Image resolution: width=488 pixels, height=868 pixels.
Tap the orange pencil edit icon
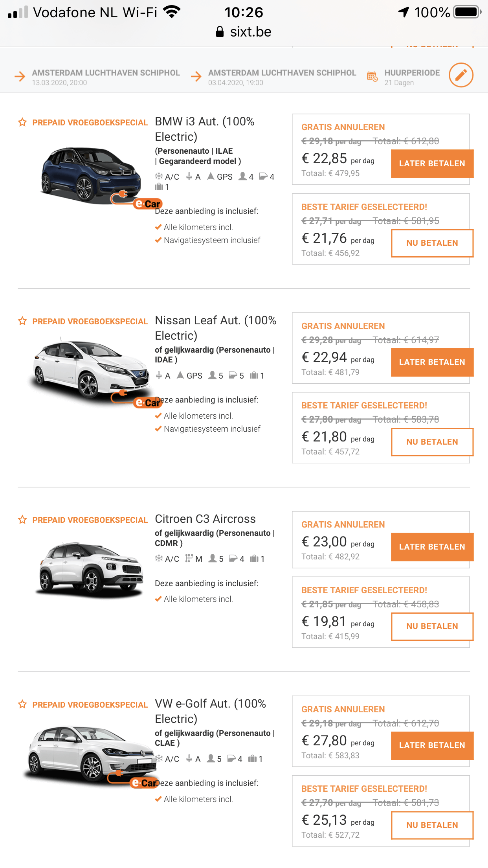460,75
